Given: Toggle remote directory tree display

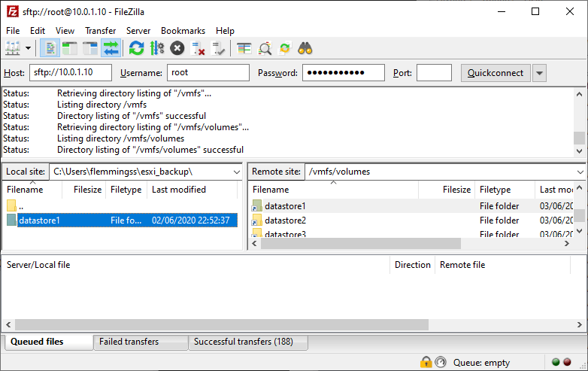Looking at the screenshot, I should (90, 48).
